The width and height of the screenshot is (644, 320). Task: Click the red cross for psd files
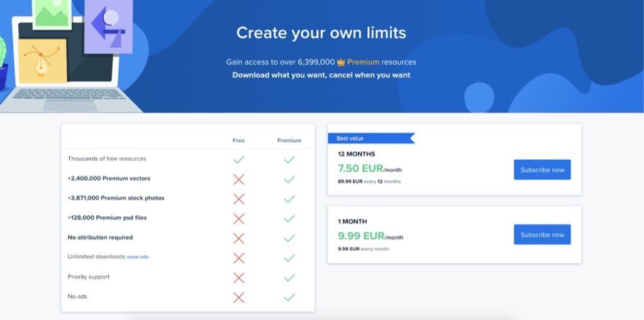tap(238, 219)
